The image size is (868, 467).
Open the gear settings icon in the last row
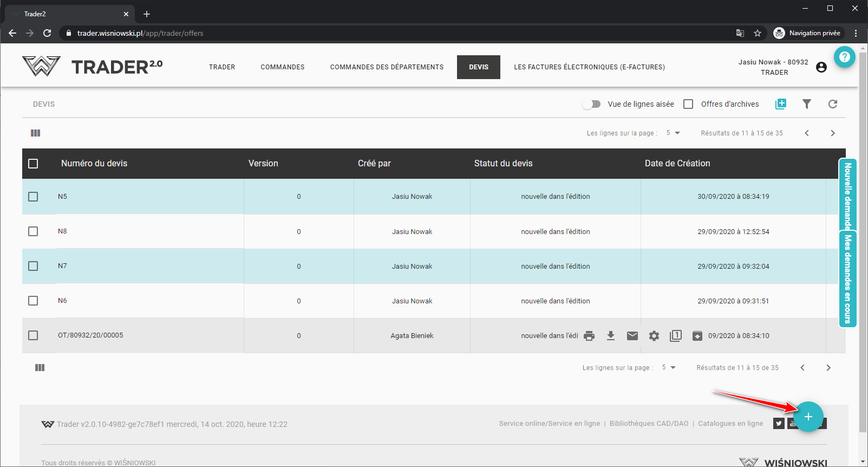click(x=654, y=336)
